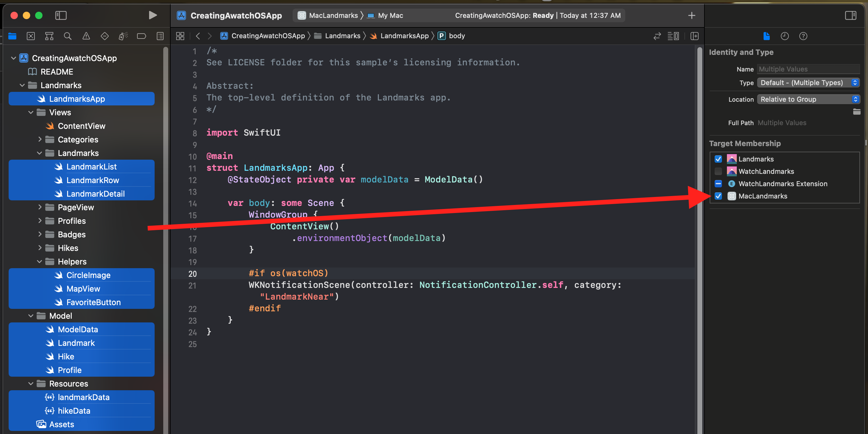Open the History inspector clock icon

[785, 36]
